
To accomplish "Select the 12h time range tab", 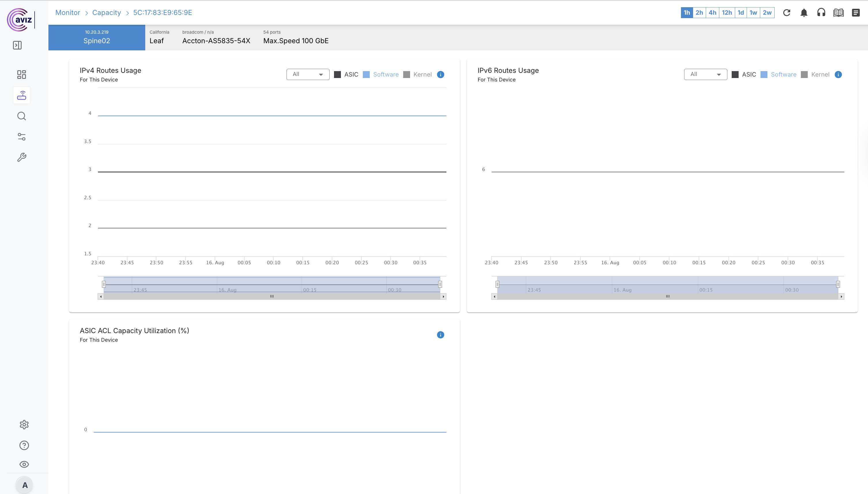I will click(727, 13).
